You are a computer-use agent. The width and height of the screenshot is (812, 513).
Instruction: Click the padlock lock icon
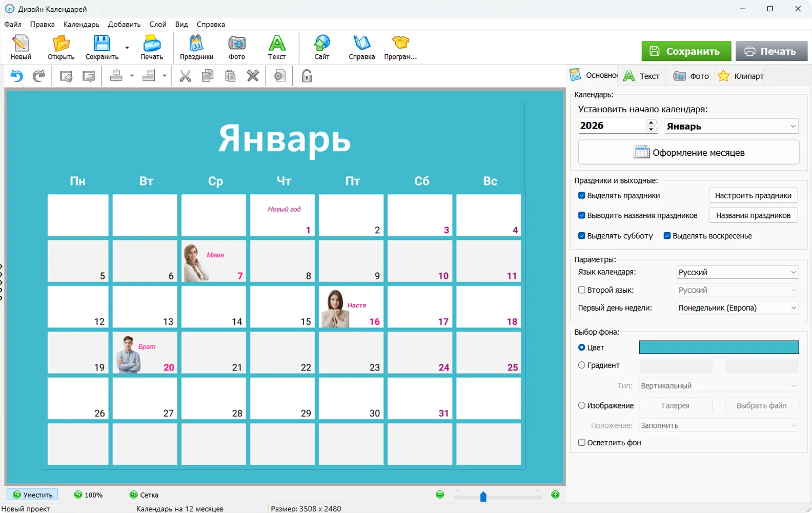(307, 76)
